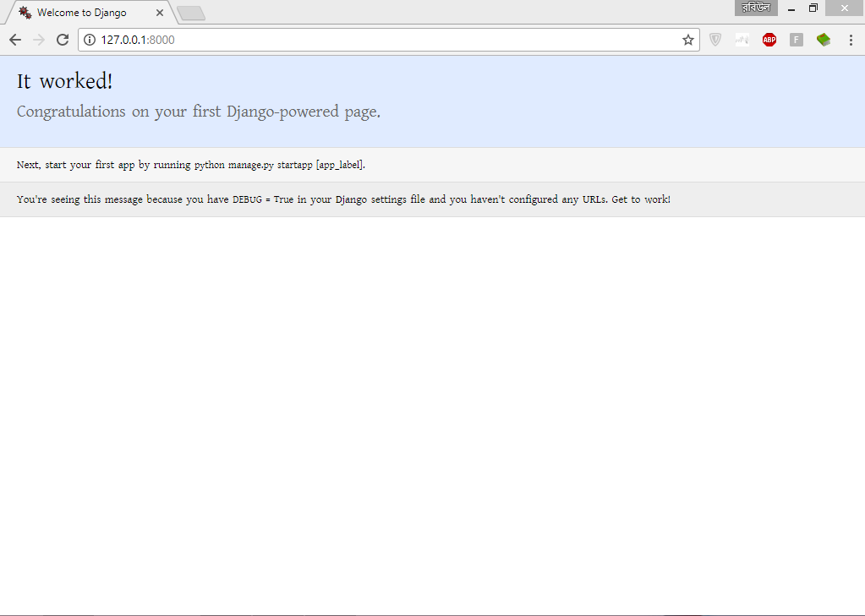This screenshot has height=616, width=865.
Task: Open the gray shield extension
Action: pos(715,40)
